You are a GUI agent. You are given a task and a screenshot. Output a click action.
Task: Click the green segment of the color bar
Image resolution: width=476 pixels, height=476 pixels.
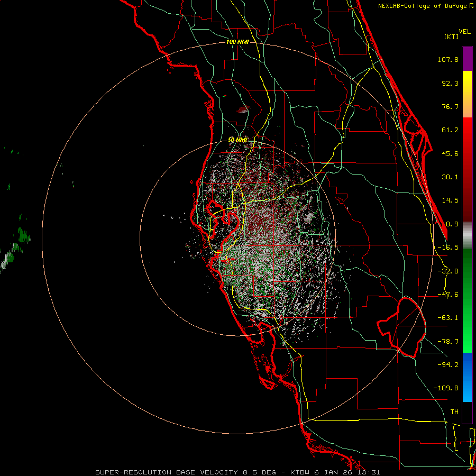[467, 300]
